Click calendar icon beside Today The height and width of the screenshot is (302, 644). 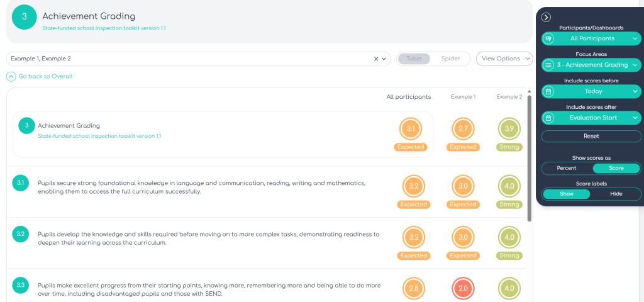tap(548, 91)
